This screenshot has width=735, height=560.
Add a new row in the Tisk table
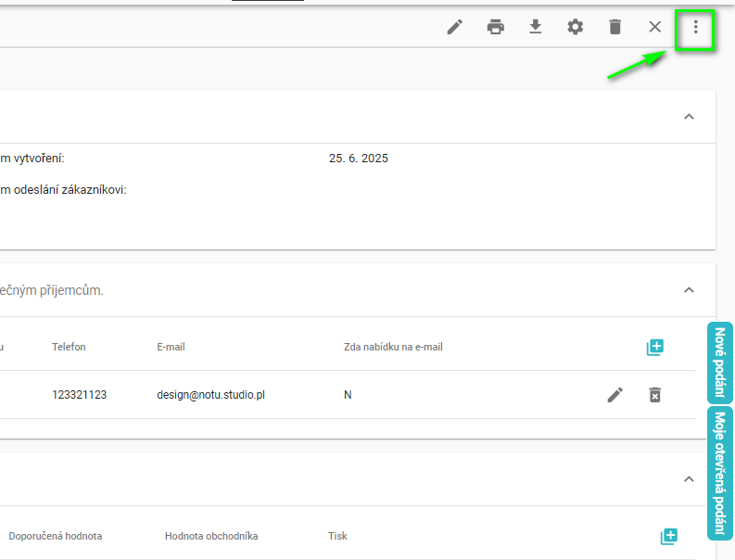(669, 536)
